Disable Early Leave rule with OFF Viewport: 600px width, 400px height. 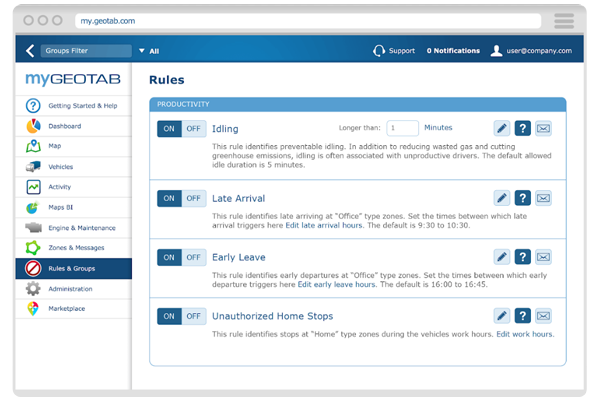194,257
